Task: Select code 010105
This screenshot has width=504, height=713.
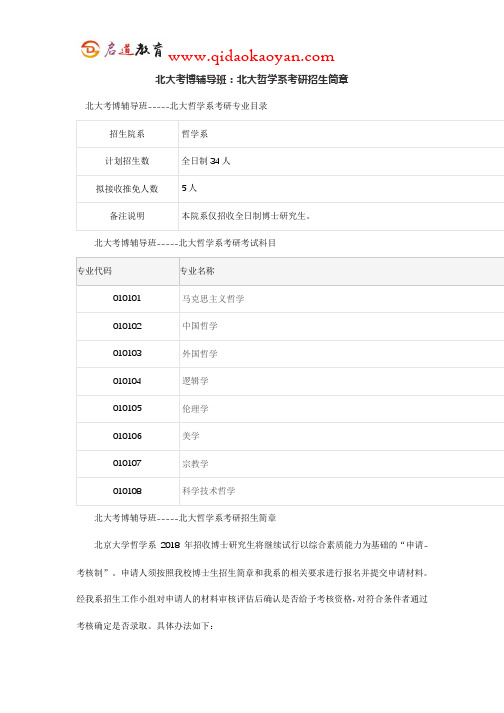Action: click(127, 408)
